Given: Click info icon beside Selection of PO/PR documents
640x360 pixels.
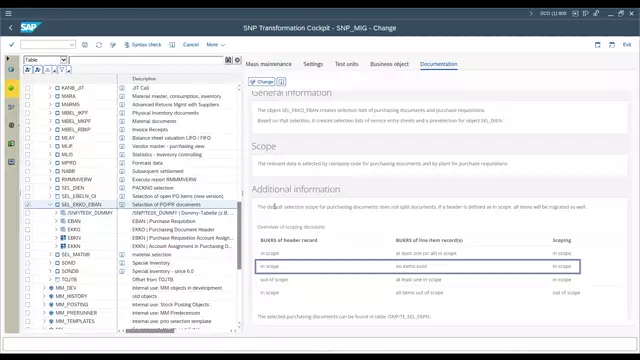Looking at the screenshot, I should (122, 204).
